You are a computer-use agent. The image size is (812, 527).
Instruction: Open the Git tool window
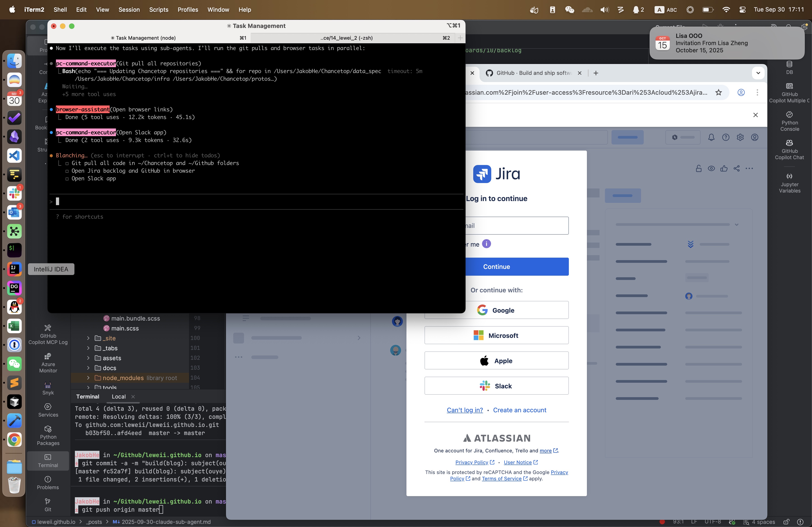pyautogui.click(x=48, y=504)
